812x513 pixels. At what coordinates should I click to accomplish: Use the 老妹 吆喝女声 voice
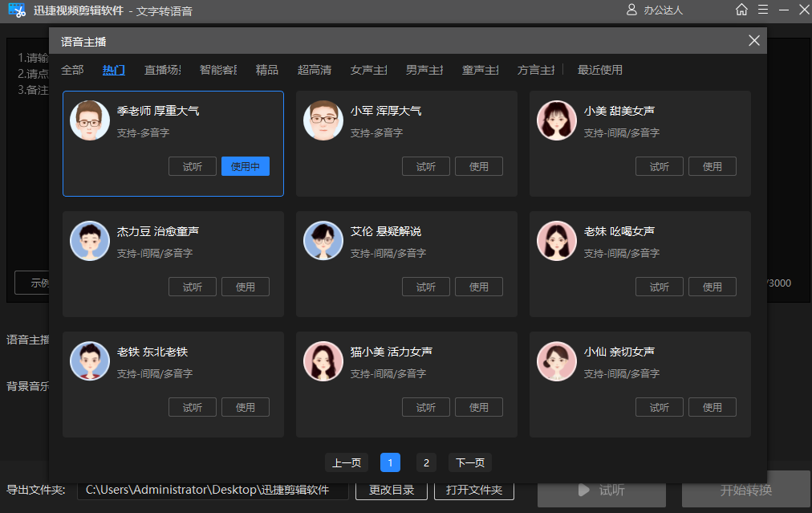pos(713,287)
